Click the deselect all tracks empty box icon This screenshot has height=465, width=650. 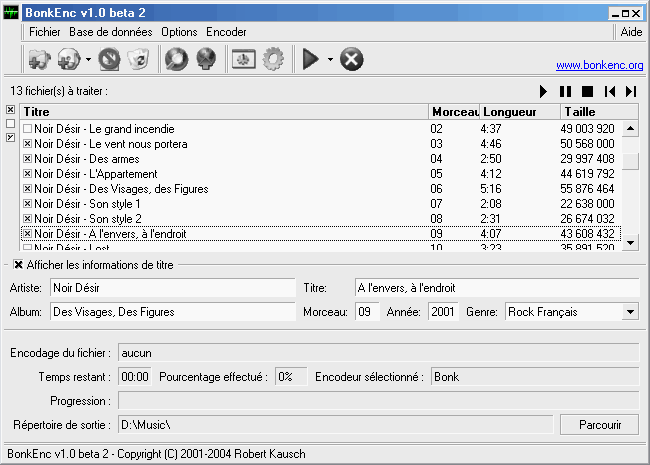11,124
